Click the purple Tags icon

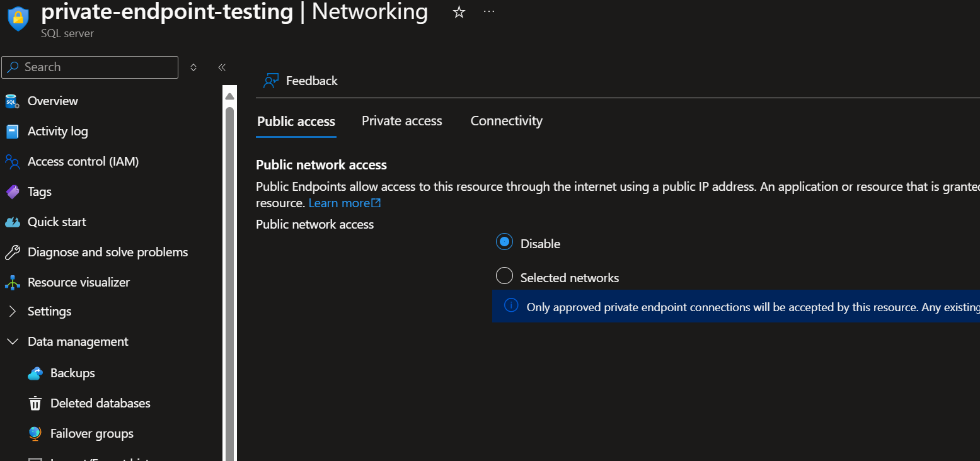pos(12,192)
